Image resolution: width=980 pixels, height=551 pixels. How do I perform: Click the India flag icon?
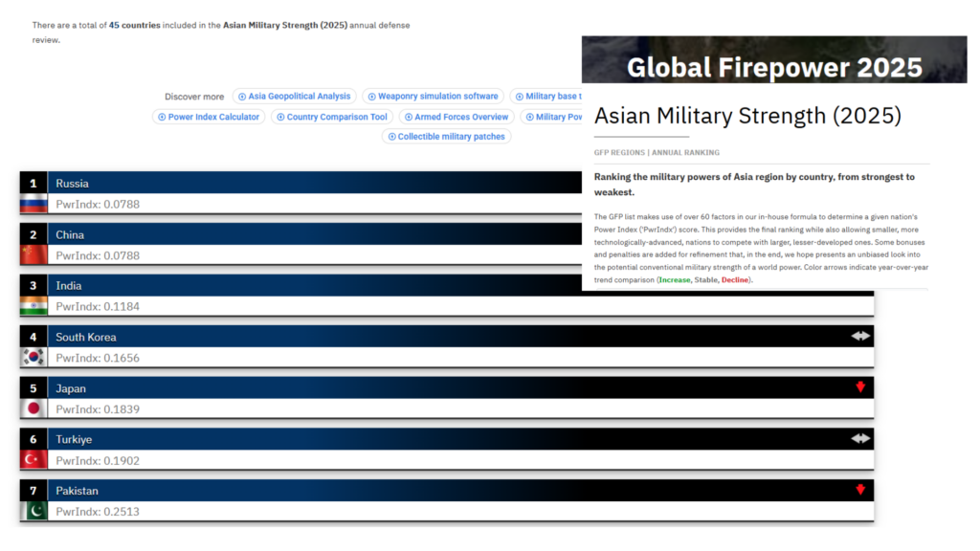click(33, 306)
